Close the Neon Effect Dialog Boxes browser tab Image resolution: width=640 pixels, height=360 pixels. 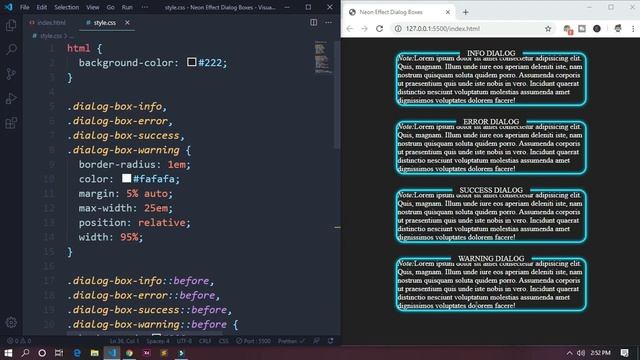coord(448,12)
